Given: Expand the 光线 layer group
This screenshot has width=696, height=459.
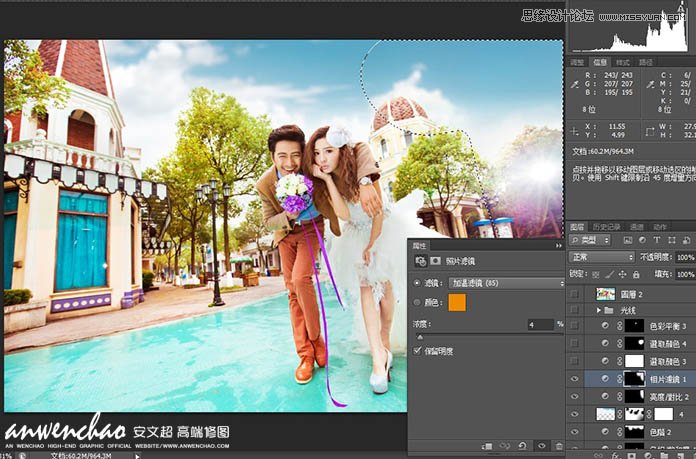Looking at the screenshot, I should pyautogui.click(x=598, y=310).
